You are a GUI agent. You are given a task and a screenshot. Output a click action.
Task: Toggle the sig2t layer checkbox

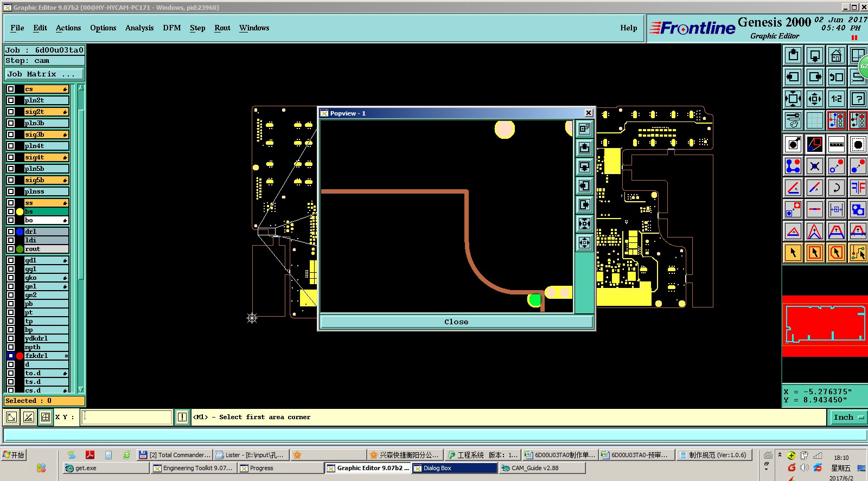point(11,112)
